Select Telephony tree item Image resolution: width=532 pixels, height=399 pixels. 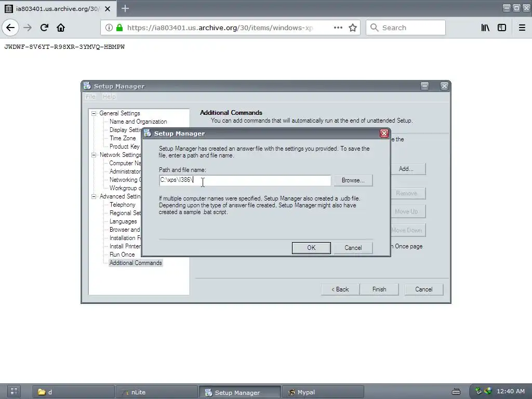point(122,205)
